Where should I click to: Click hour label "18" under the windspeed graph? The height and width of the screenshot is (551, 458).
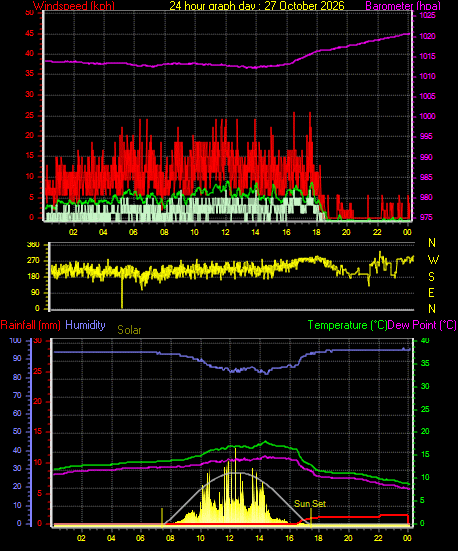pyautogui.click(x=316, y=232)
